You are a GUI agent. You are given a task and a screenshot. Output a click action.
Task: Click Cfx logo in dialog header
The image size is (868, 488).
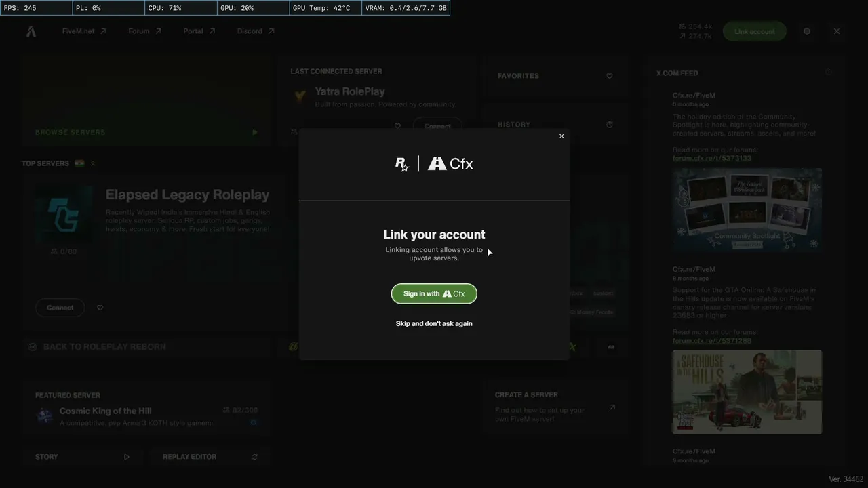tap(451, 163)
